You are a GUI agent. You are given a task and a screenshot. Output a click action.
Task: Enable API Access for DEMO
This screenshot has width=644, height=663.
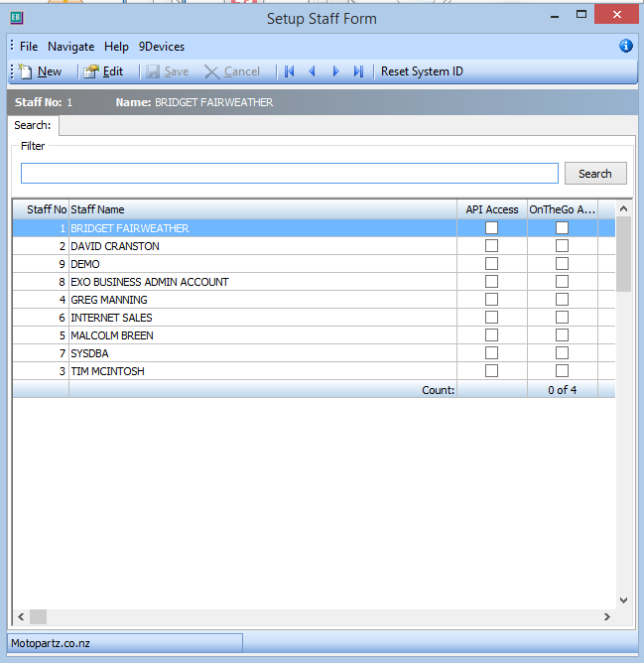[x=491, y=263]
